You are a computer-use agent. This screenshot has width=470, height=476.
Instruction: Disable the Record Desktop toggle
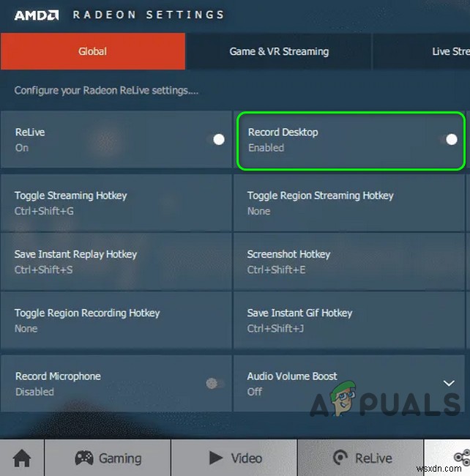tap(449, 140)
